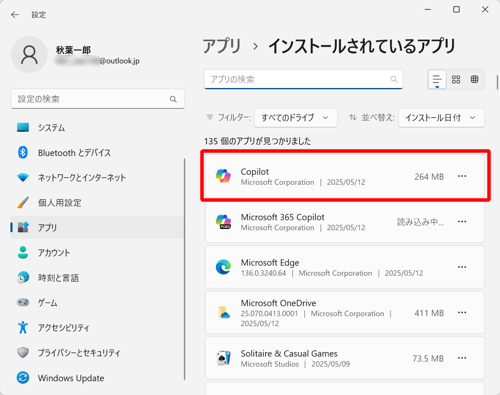The height and width of the screenshot is (395, 500).
Task: Select アプリ in the sidebar
Action: (97, 227)
